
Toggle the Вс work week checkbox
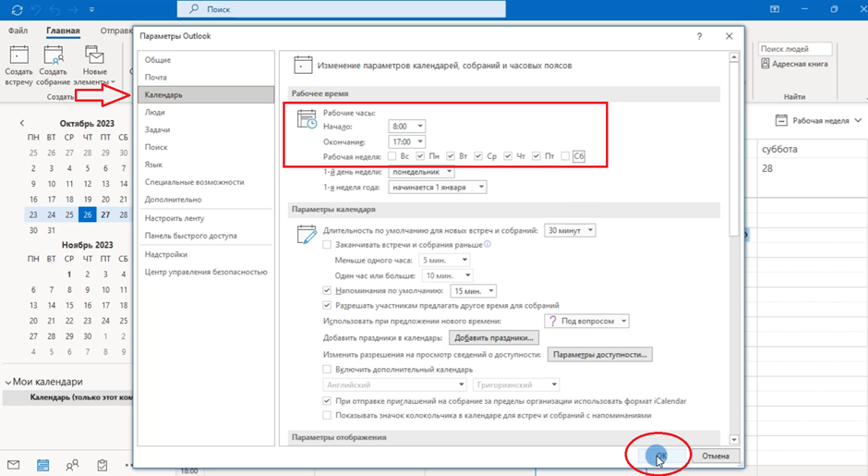[392, 156]
